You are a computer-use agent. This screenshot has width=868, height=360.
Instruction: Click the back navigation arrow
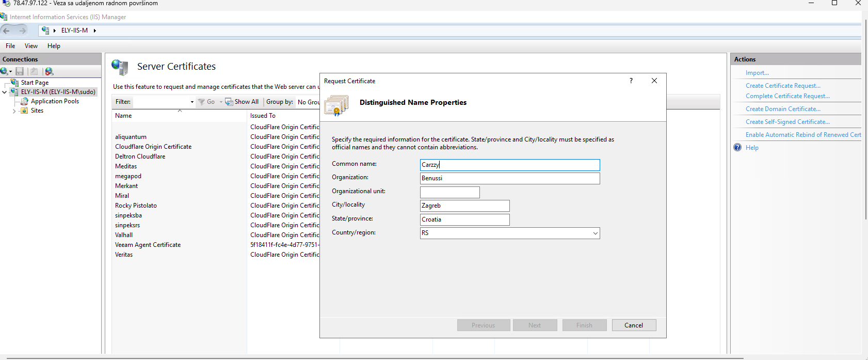tap(7, 31)
